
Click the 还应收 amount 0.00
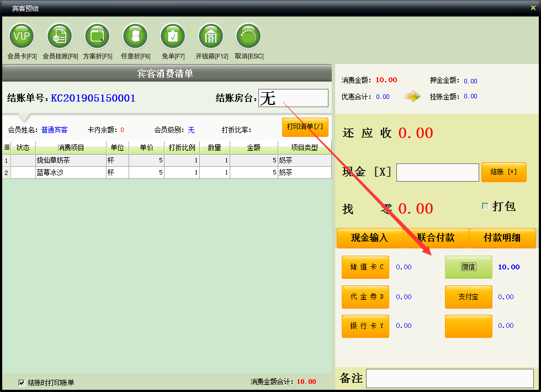coord(415,133)
